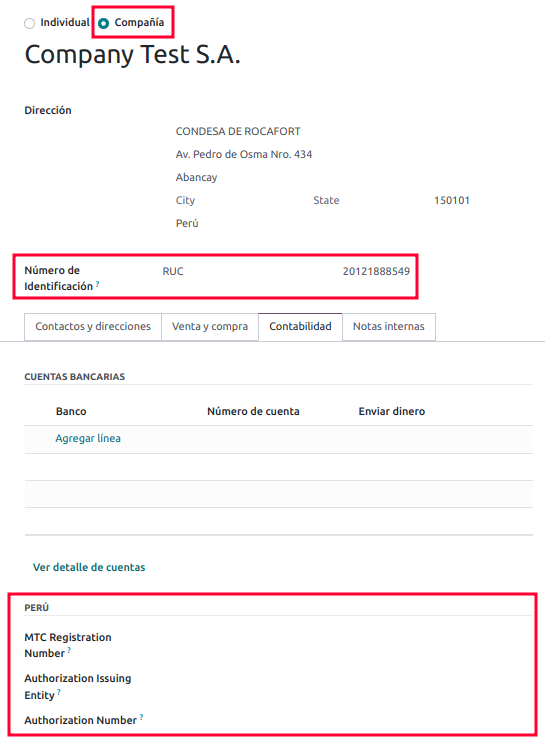This screenshot has width=545, height=750.
Task: Click the MTC Registration Number label
Action: (x=67, y=645)
